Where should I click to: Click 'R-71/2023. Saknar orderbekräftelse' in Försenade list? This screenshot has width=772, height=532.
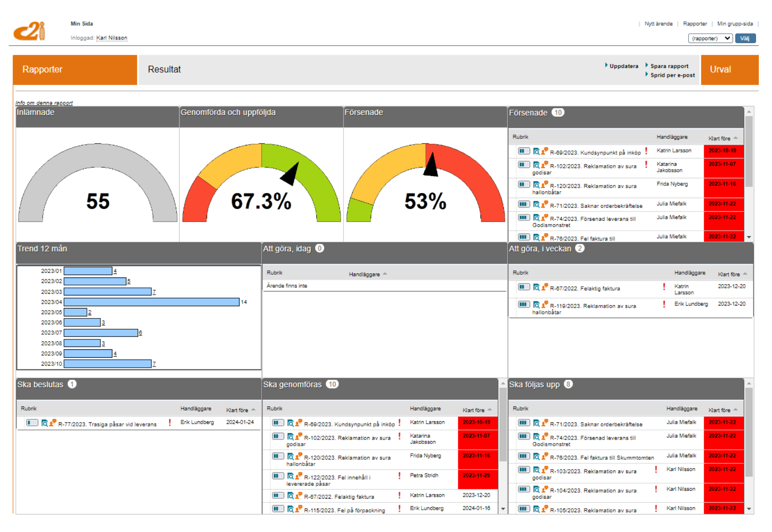pos(596,206)
